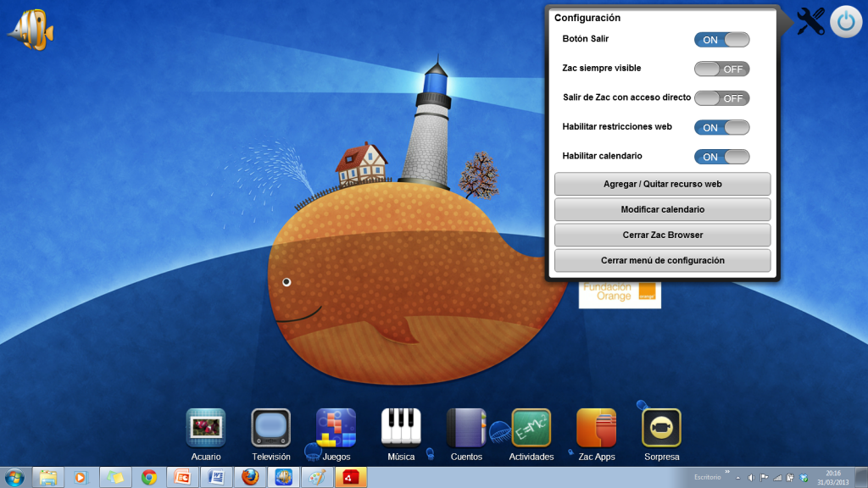
Task: Click Agregar / Quitar recurso web
Action: (662, 184)
